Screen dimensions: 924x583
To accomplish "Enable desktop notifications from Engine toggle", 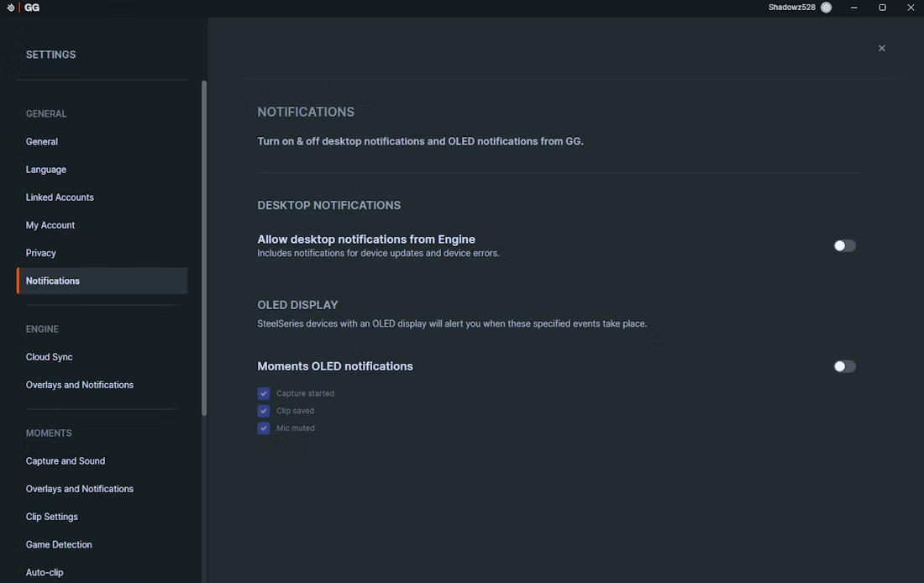I will click(844, 246).
